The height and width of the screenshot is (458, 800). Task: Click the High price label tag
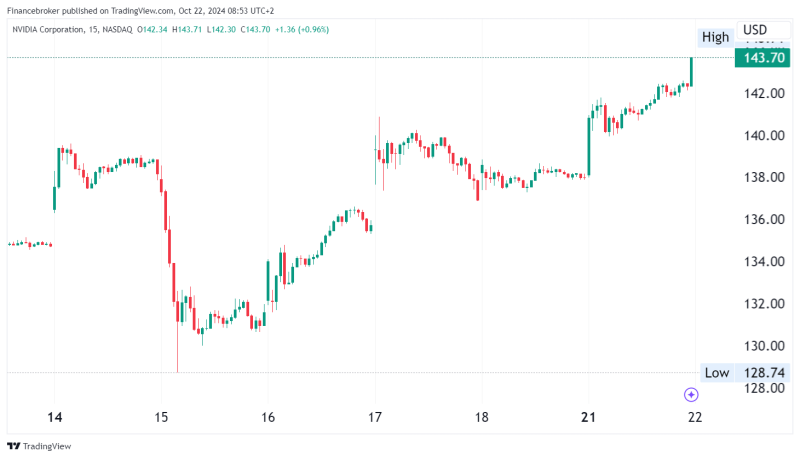point(715,37)
